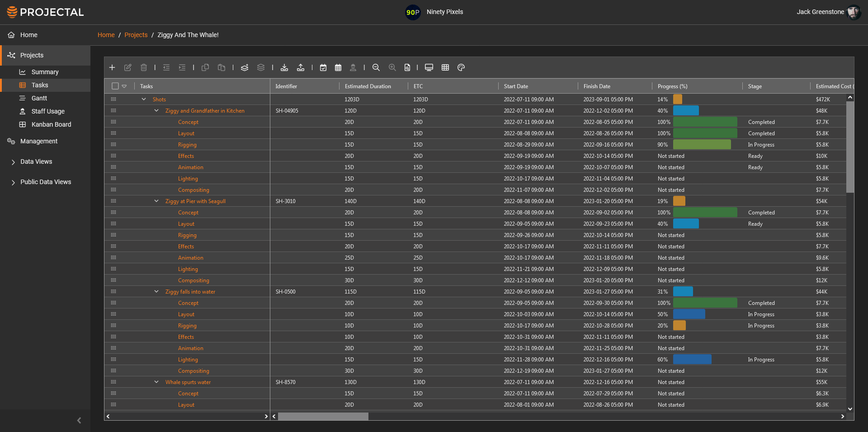Click the Rigging 90% progress bar
This screenshot has height=432, width=868.
[x=701, y=144]
